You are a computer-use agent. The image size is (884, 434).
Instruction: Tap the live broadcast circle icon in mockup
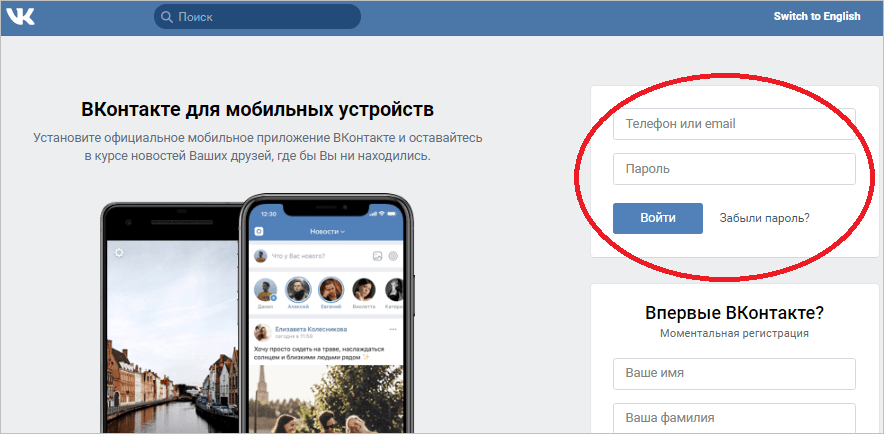pyautogui.click(x=394, y=256)
